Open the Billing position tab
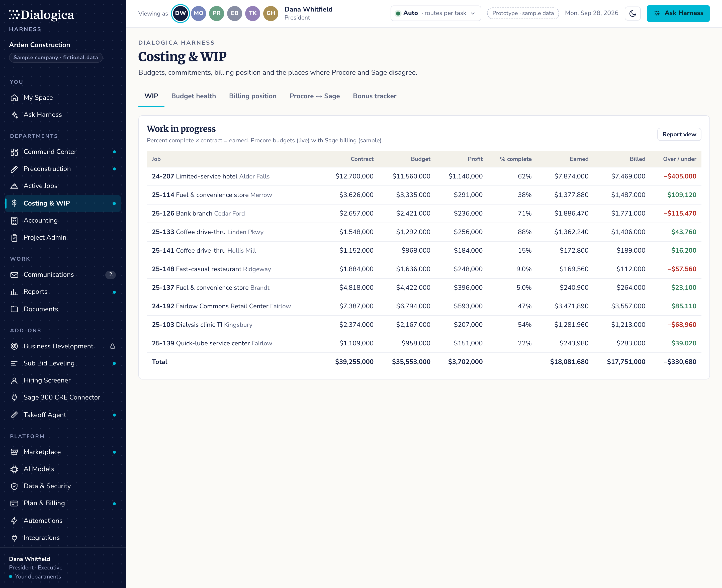 [253, 96]
